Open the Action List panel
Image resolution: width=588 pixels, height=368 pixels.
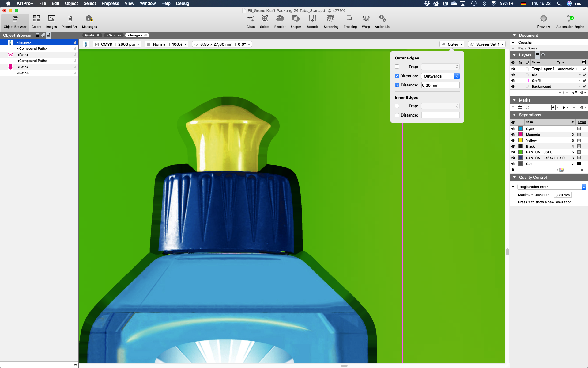tap(382, 21)
